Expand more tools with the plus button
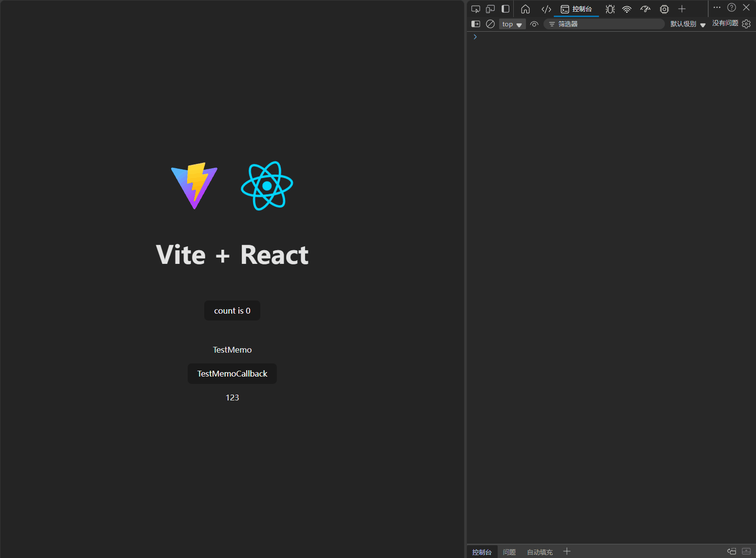 click(682, 9)
